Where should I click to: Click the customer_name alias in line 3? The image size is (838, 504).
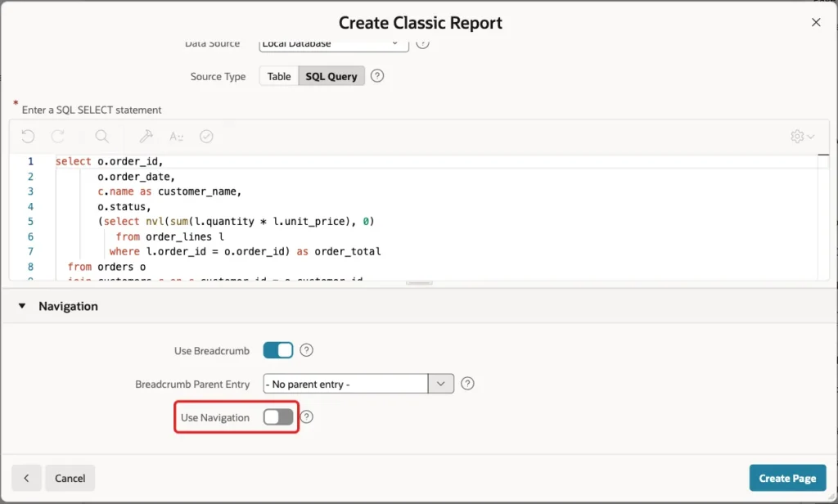(x=200, y=191)
